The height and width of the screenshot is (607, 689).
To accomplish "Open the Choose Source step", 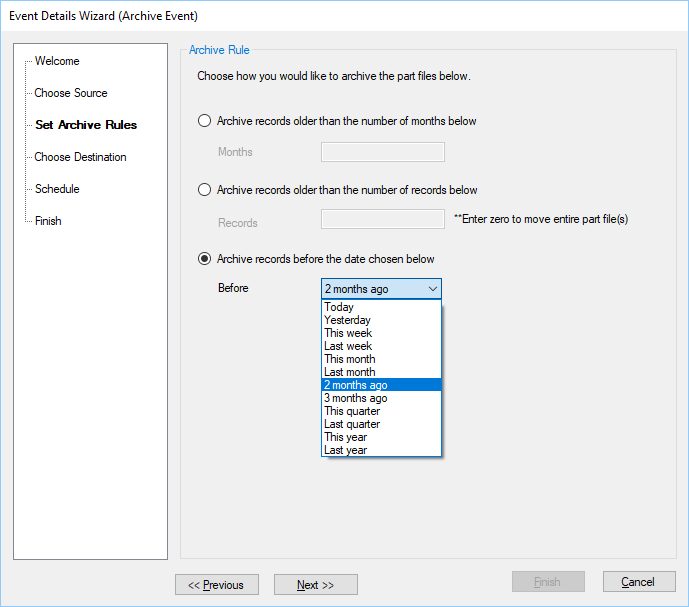I will pos(71,93).
